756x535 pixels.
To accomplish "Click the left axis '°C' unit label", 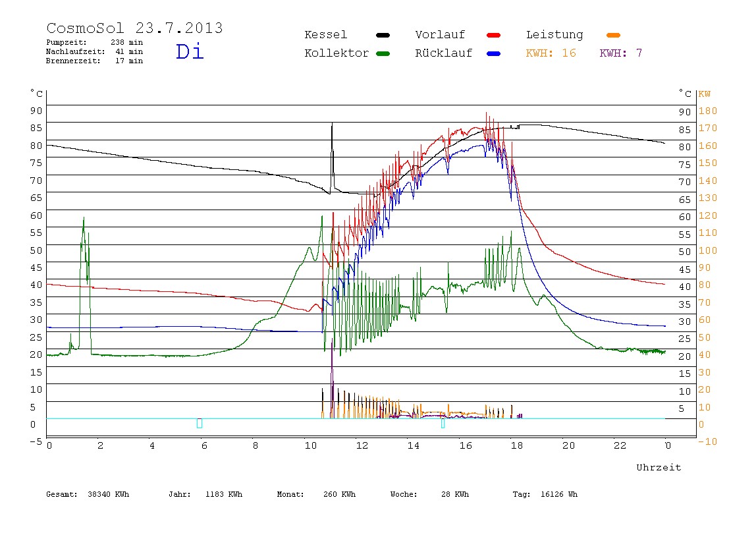I will click(37, 93).
